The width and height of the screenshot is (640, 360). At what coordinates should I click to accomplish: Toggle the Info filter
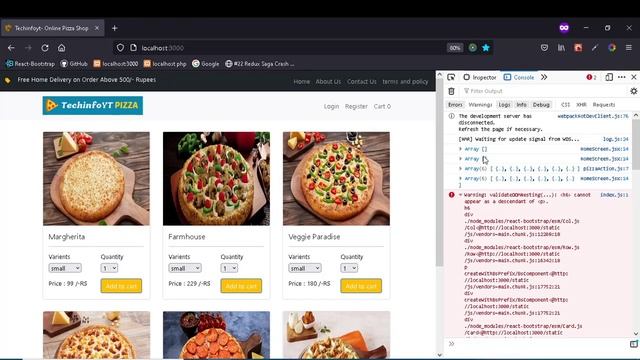[x=521, y=105]
